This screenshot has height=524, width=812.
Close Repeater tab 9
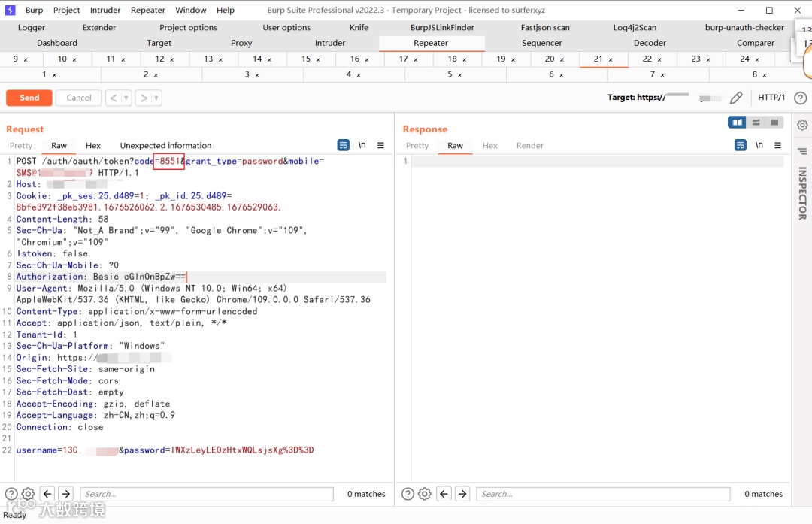click(26, 60)
